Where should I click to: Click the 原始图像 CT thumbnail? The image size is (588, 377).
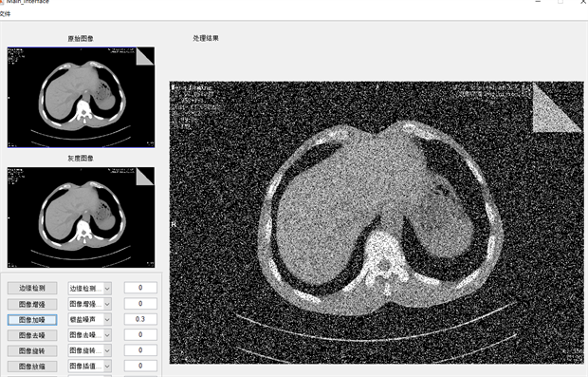coord(81,97)
